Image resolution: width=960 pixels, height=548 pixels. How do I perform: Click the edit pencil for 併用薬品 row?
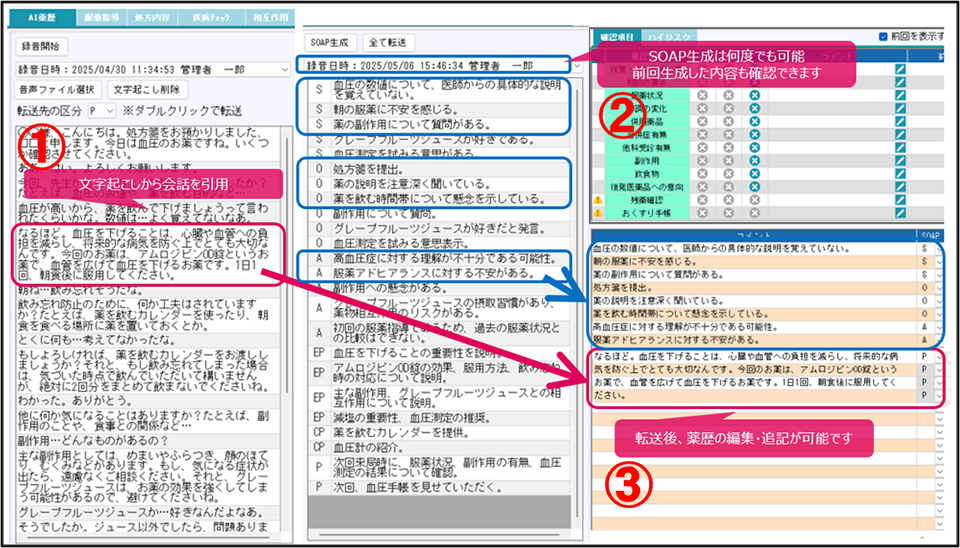click(x=900, y=120)
